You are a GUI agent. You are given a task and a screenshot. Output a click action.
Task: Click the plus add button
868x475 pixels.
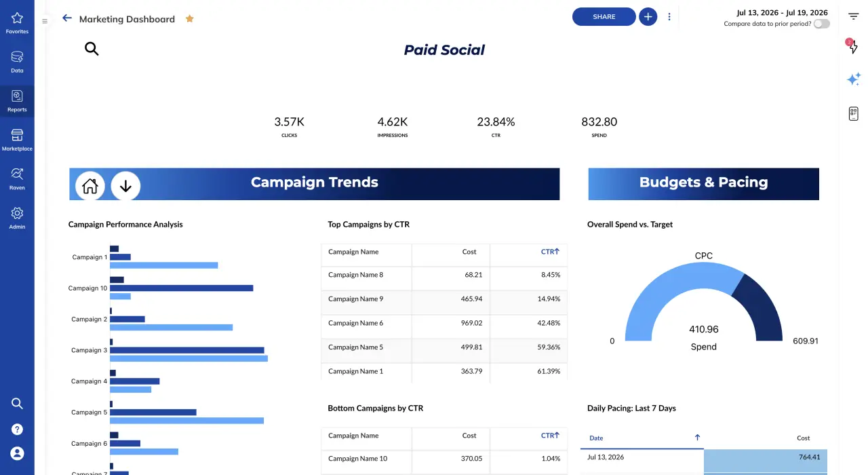[x=648, y=17]
